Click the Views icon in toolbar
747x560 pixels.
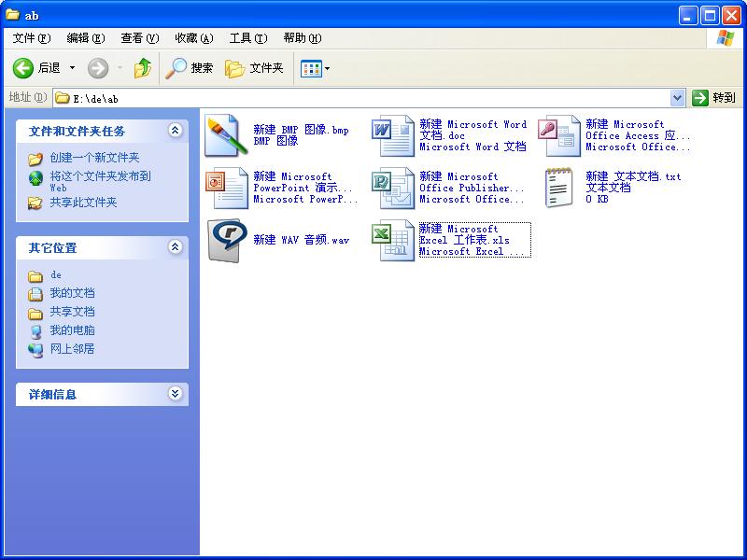click(311, 68)
